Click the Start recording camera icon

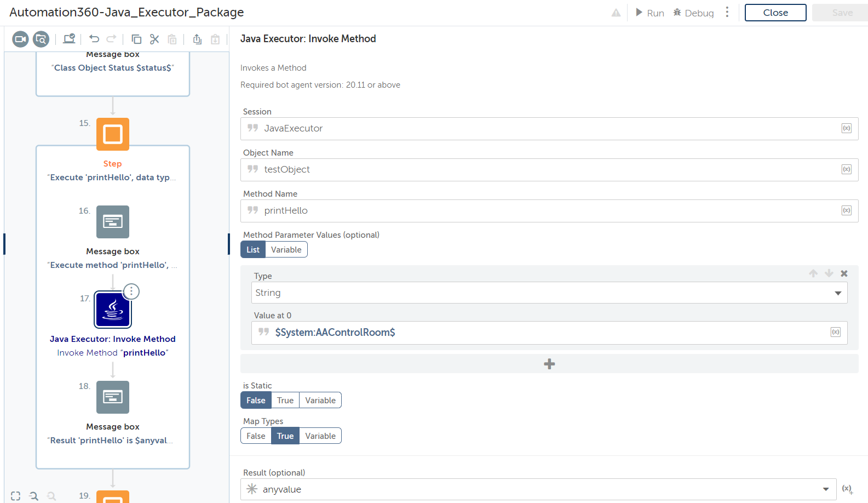click(20, 39)
